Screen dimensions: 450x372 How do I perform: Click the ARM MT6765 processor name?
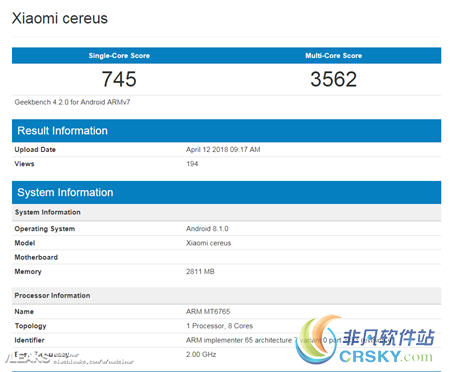[208, 312]
